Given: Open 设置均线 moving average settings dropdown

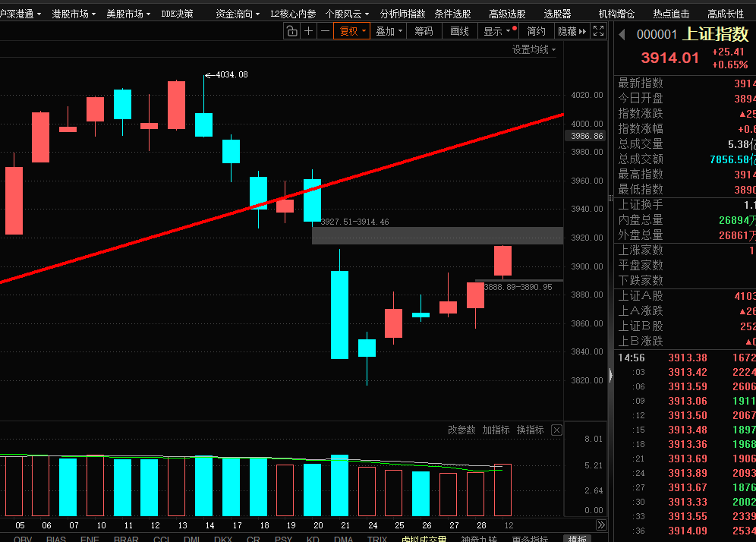Looking at the screenshot, I should [534, 50].
